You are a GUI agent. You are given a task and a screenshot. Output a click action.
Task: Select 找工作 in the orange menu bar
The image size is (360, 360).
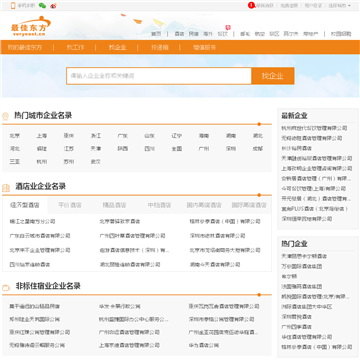[75, 47]
